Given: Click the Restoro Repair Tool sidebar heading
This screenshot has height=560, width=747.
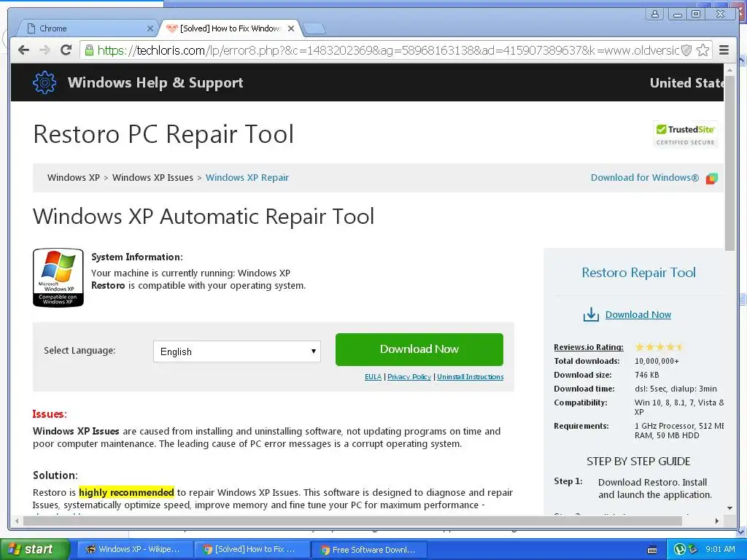Looking at the screenshot, I should (x=638, y=273).
